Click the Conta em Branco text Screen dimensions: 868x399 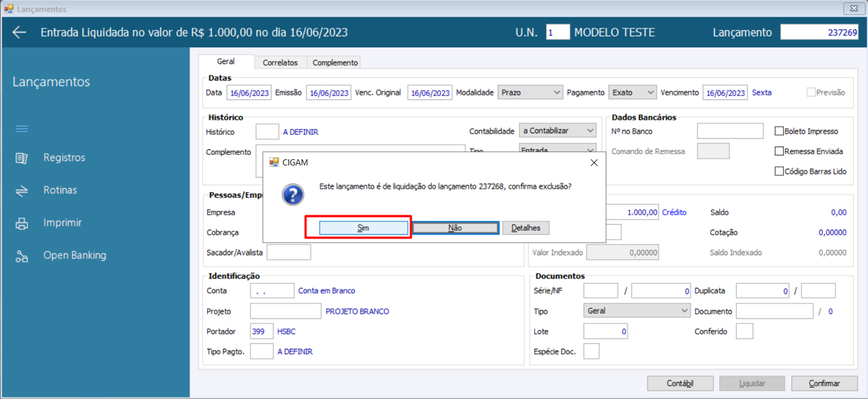pyautogui.click(x=326, y=290)
